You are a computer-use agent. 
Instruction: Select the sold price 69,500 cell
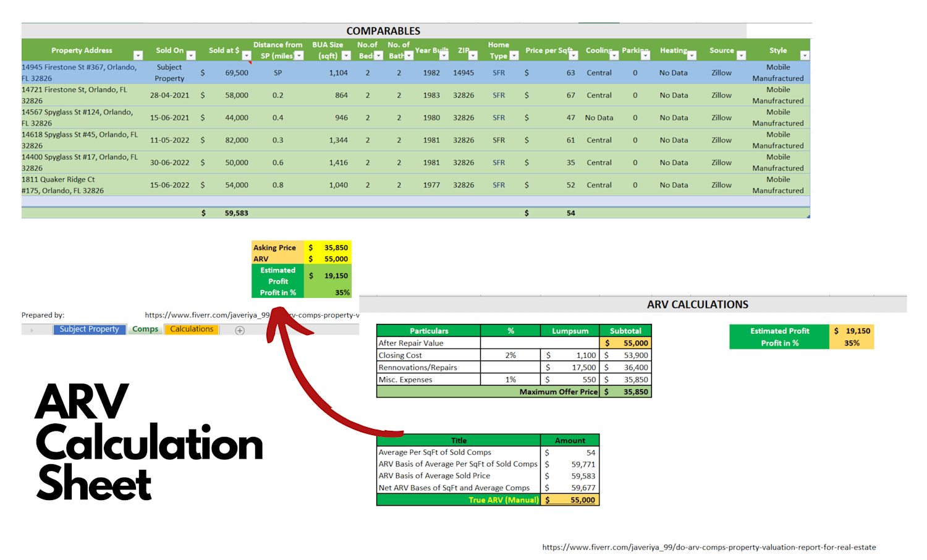click(x=224, y=73)
